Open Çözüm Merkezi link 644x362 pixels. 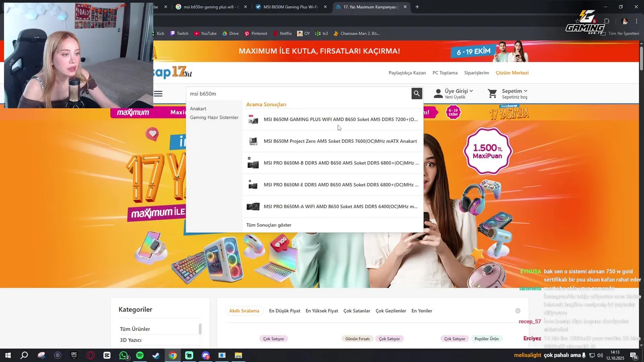point(512,73)
